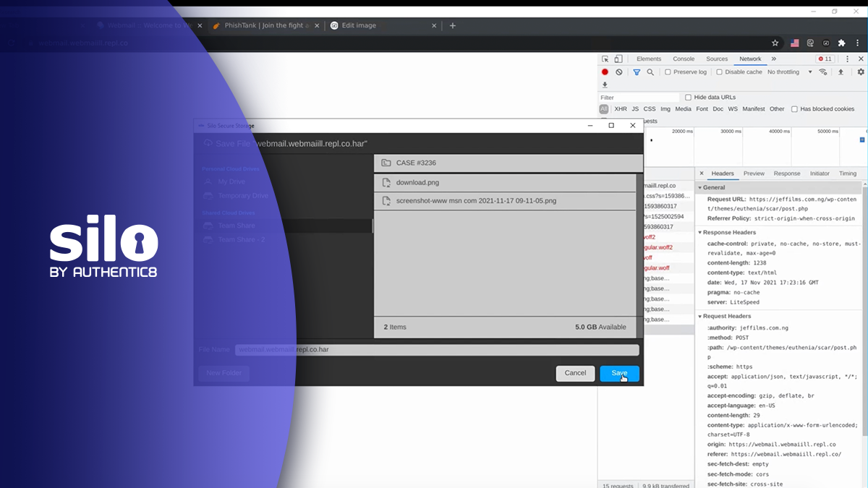Select the Headers tab of the request
This screenshot has height=488, width=868.
(x=723, y=174)
